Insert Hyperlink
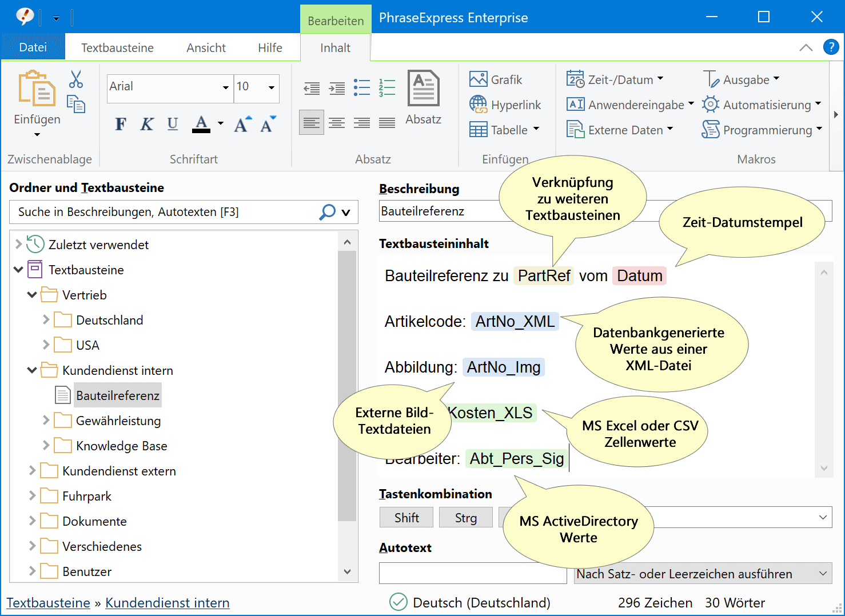The width and height of the screenshot is (845, 616). click(505, 105)
